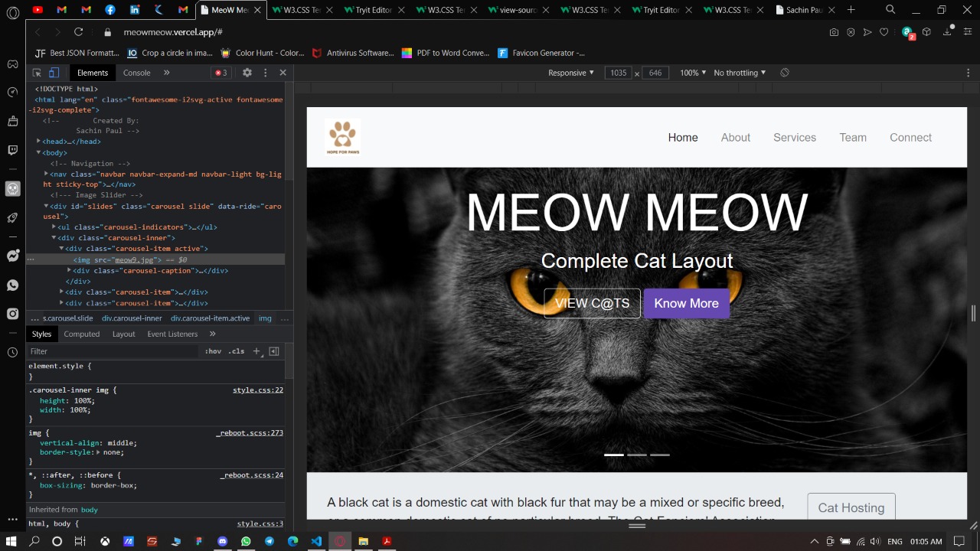Open the Responsive device dropdown

point(571,73)
